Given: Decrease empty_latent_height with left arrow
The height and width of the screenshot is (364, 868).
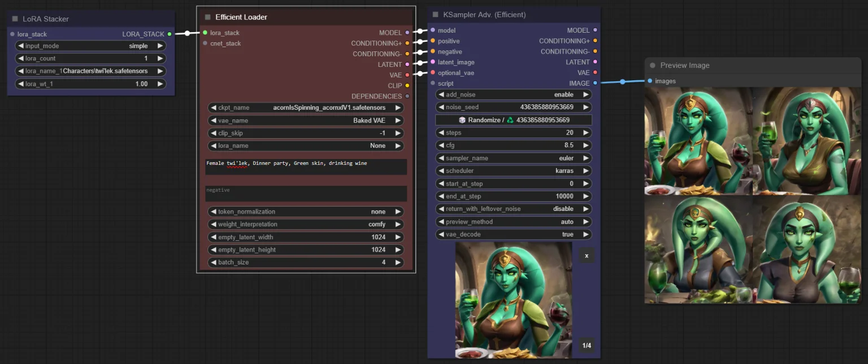Looking at the screenshot, I should [214, 249].
